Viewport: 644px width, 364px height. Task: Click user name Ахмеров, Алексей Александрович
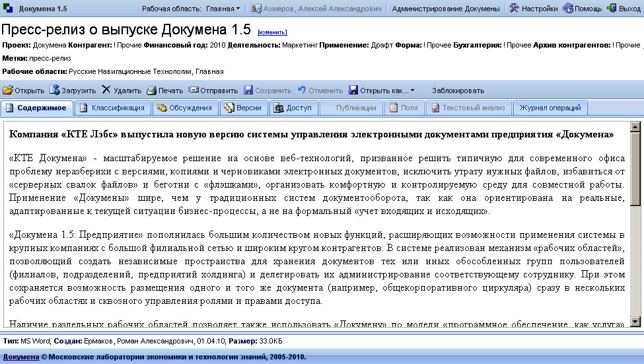point(322,9)
